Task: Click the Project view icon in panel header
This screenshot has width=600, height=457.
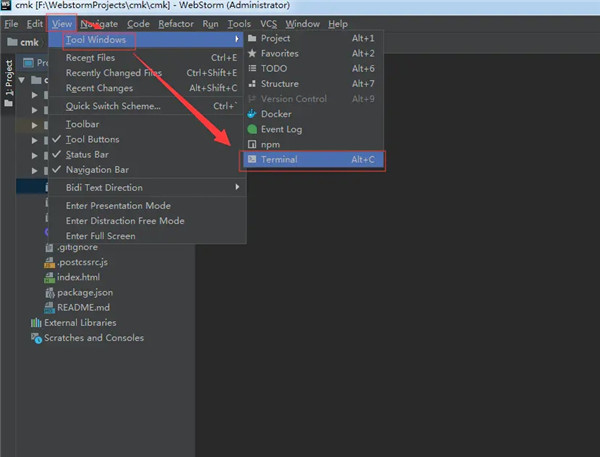Action: coord(28,63)
